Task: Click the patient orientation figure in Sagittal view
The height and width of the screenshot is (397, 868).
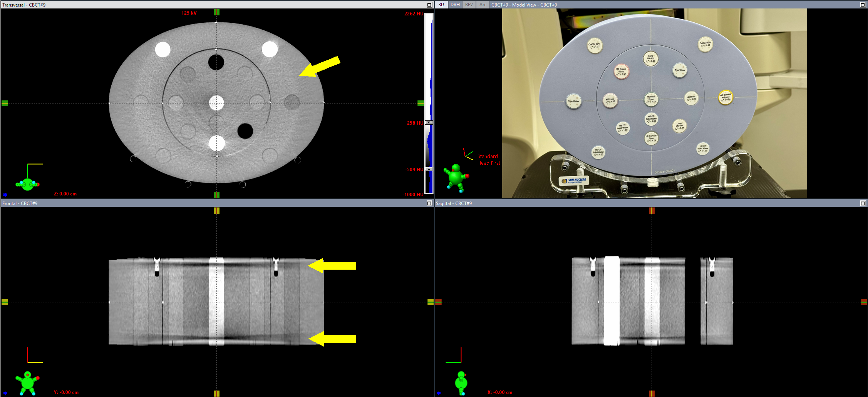Action: 461,383
